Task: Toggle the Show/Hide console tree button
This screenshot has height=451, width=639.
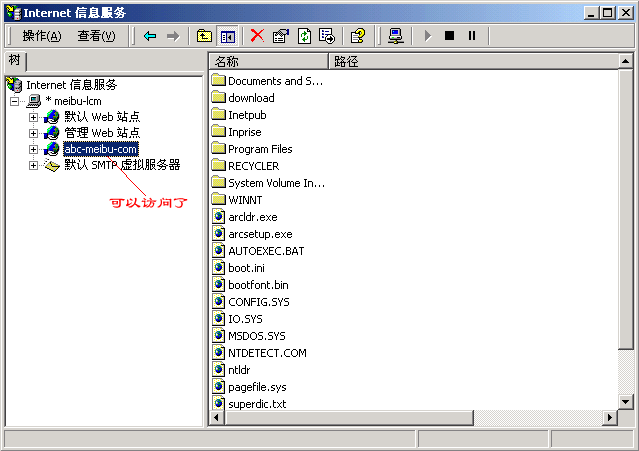Action: tap(227, 36)
